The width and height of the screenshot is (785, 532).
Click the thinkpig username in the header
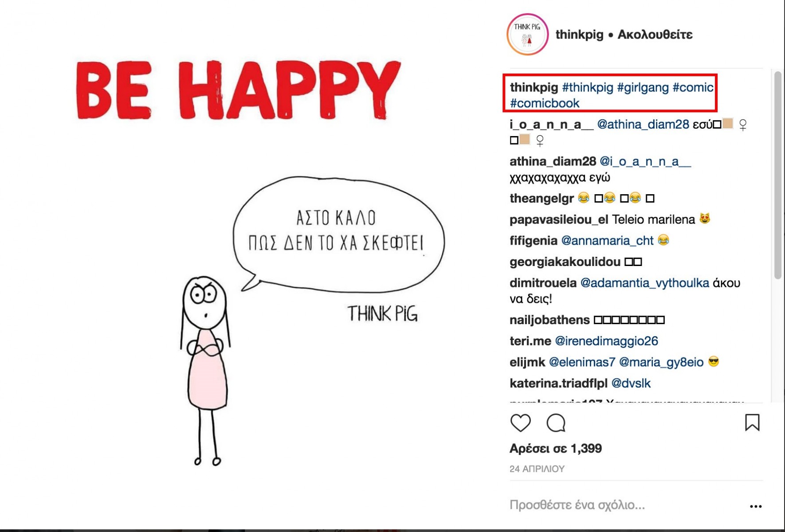(579, 35)
